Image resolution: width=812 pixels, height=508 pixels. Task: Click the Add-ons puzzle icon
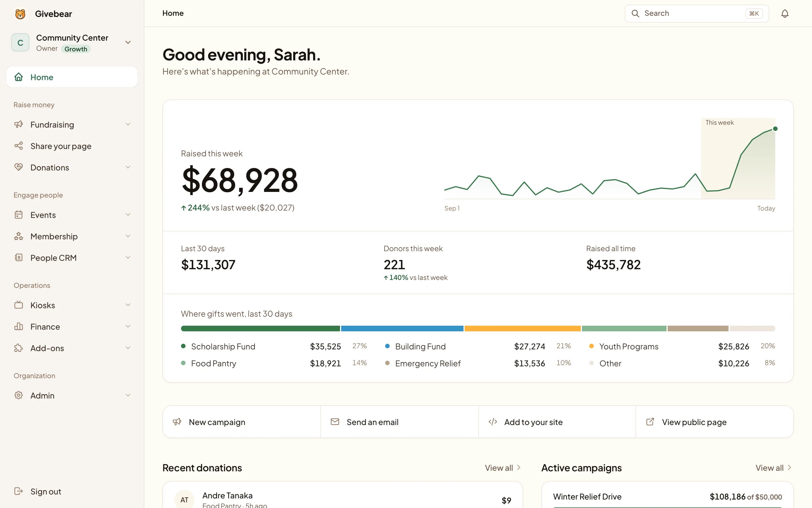tap(18, 348)
